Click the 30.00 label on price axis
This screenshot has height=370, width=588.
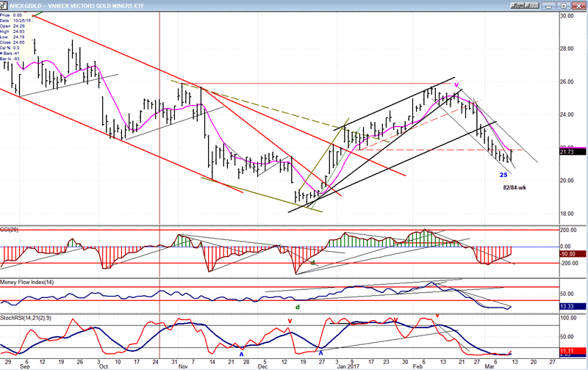click(567, 15)
